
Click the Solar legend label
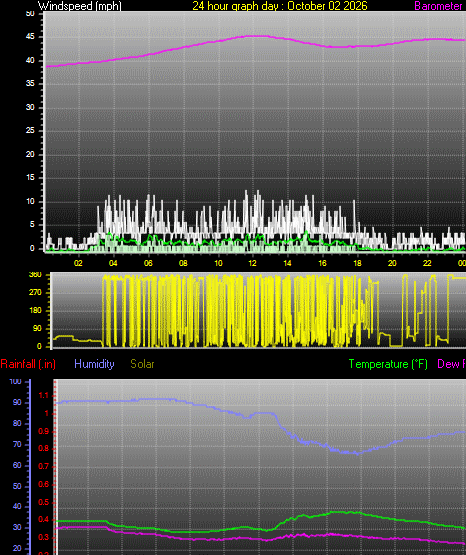coord(142,364)
